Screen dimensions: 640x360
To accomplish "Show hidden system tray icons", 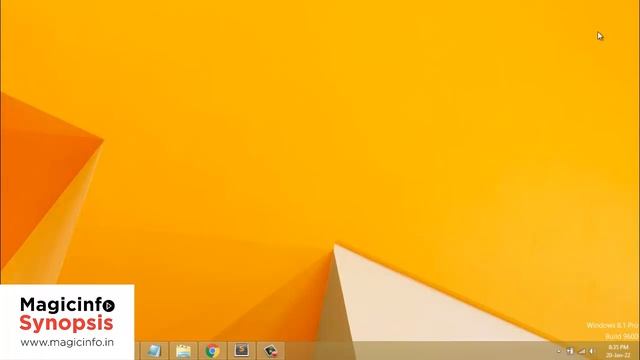I will [x=559, y=351].
